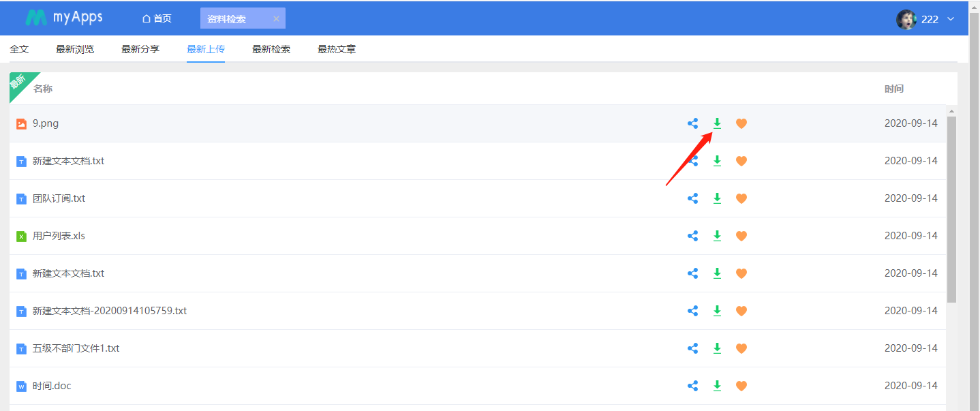Download 新建文本文档-20200914105759.txt
Screen dimensions: 980x411
pos(717,311)
